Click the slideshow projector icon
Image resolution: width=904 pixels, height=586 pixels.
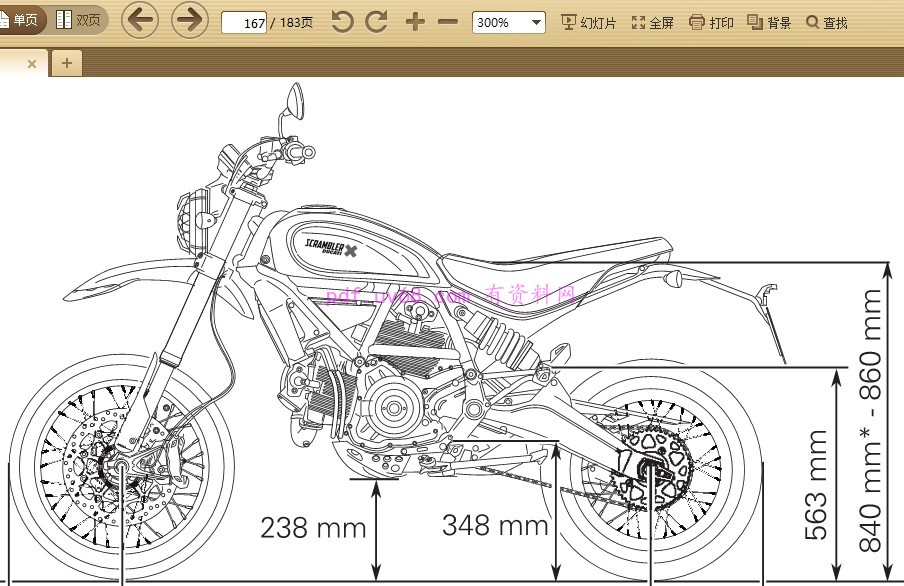[x=569, y=22]
